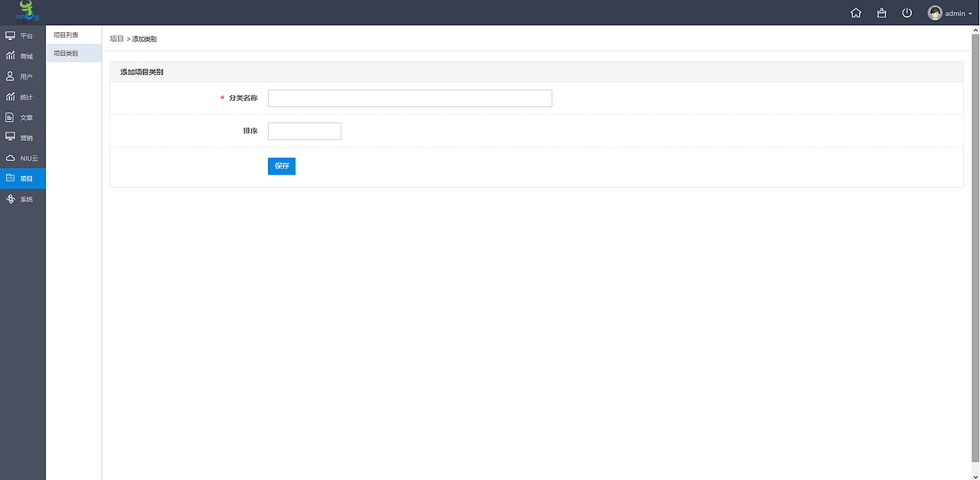Open the 平台 section in sidebar
The height and width of the screenshot is (480, 980).
(23, 35)
